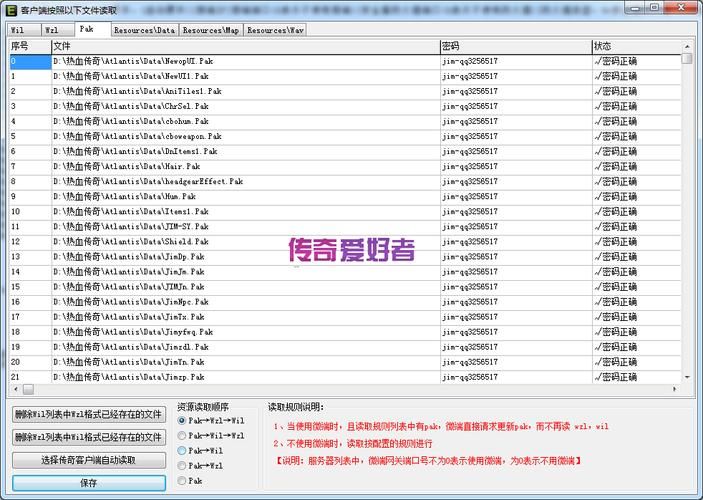Select file Jimyfwq.Pak row
The width and height of the screenshot is (703, 500).
[x=345, y=332]
